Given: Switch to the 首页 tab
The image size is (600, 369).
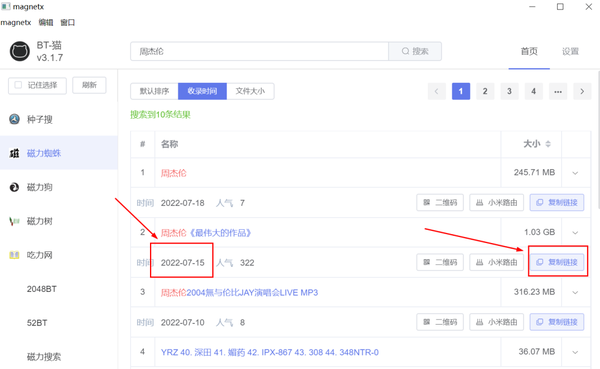Looking at the screenshot, I should 529,51.
